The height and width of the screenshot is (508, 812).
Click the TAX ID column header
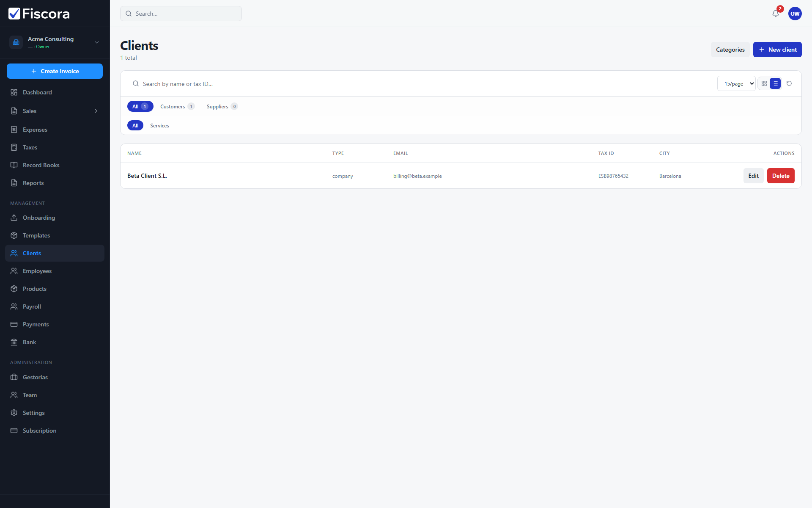pos(606,153)
